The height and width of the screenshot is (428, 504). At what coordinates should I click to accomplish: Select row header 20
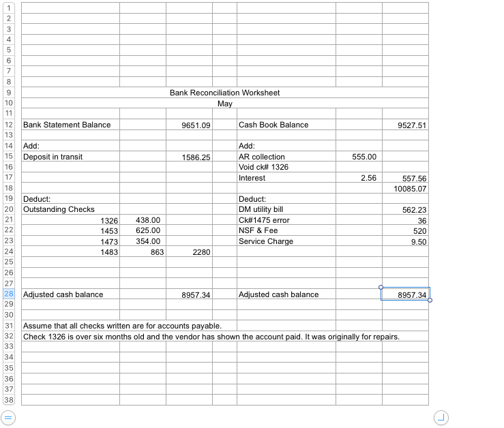click(9, 209)
